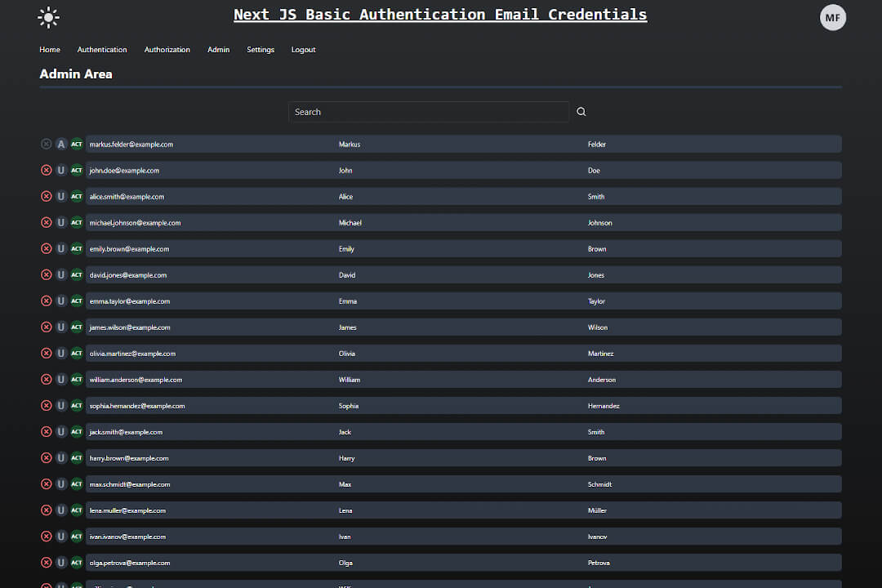882x588 pixels.
Task: Select last name Ivanov
Action: click(597, 537)
